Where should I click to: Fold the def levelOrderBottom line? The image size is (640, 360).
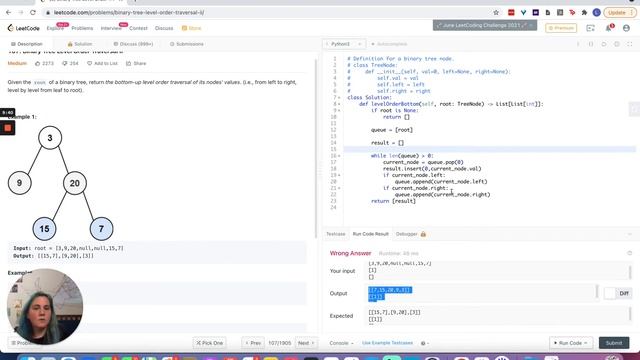click(339, 104)
